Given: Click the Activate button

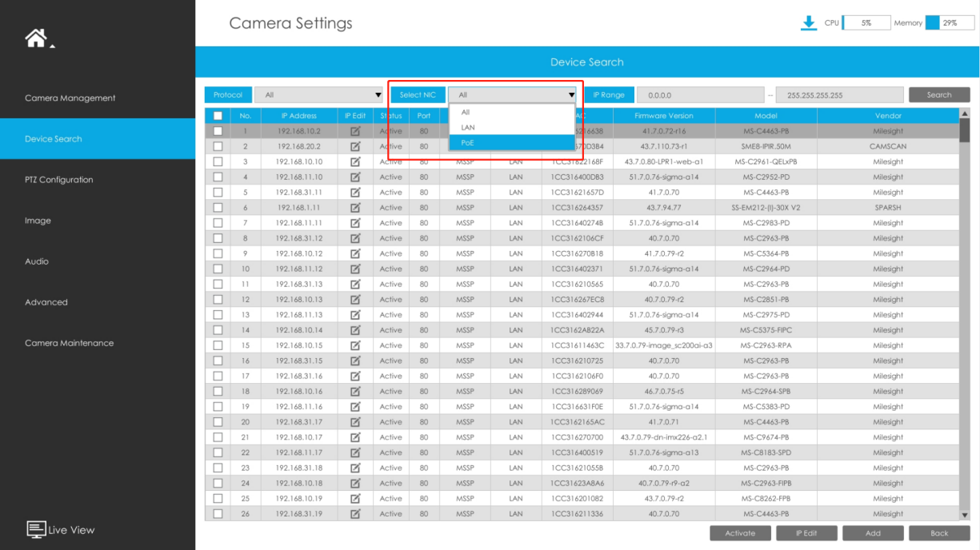Looking at the screenshot, I should [x=740, y=533].
